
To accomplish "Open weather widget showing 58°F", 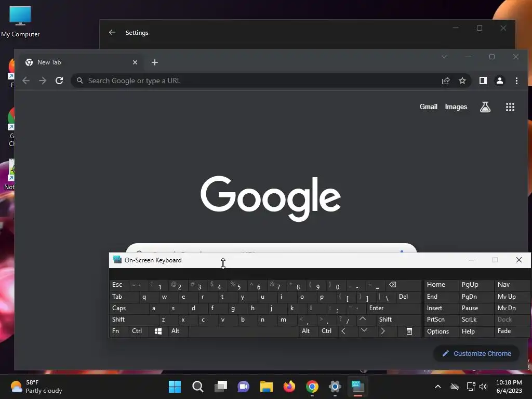I will tap(36, 387).
